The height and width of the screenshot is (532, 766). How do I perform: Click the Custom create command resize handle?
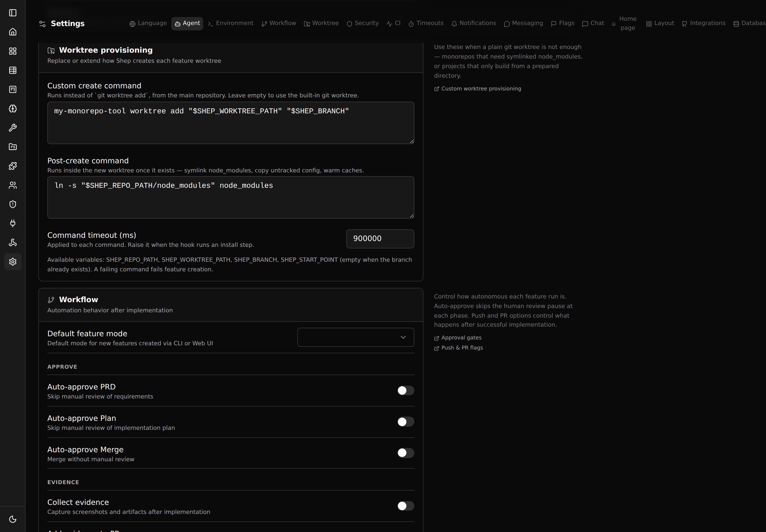click(x=412, y=142)
